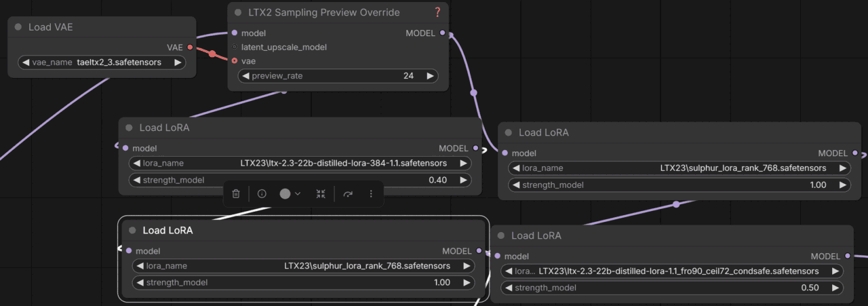Click the red vae input socket on LTX2 node

point(235,61)
